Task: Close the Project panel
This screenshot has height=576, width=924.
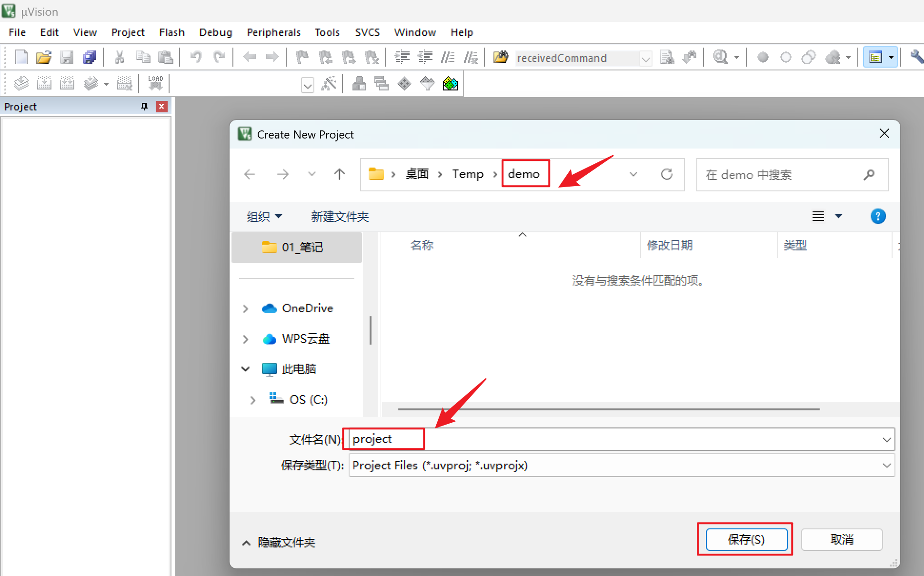Action: (162, 106)
